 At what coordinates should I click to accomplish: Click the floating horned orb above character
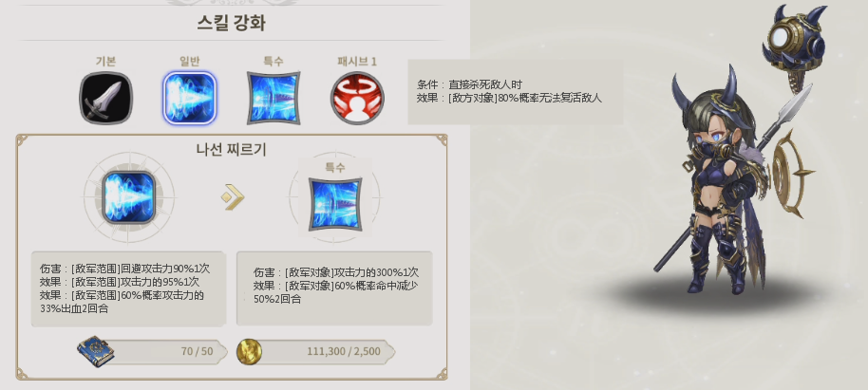[795, 36]
